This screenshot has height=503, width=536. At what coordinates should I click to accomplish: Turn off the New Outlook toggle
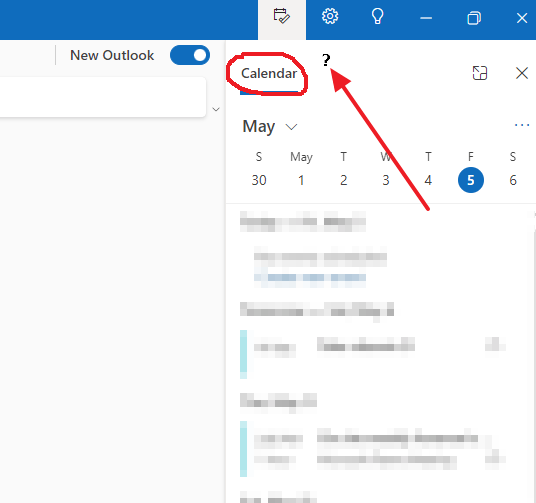[190, 55]
